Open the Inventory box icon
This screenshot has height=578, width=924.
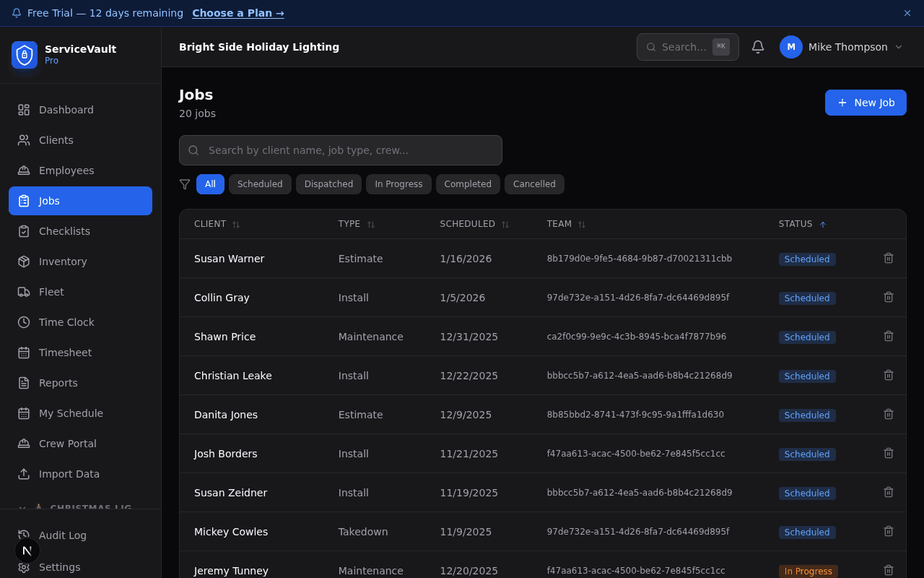pyautogui.click(x=22, y=262)
